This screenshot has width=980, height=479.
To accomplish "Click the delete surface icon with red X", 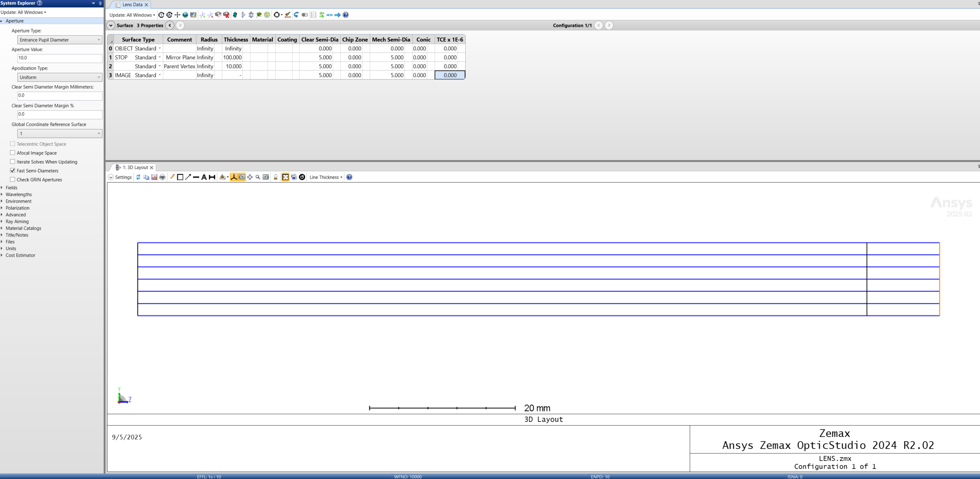I will point(210,15).
